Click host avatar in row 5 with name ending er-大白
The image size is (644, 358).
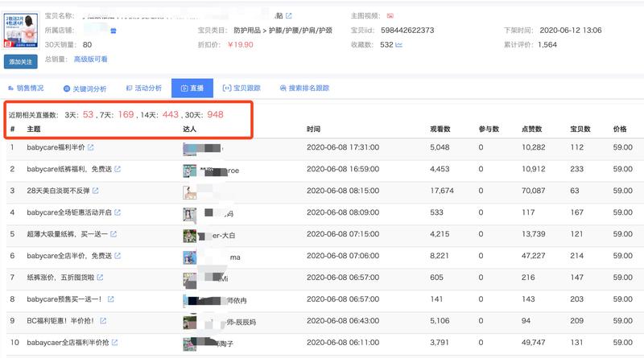pos(189,236)
